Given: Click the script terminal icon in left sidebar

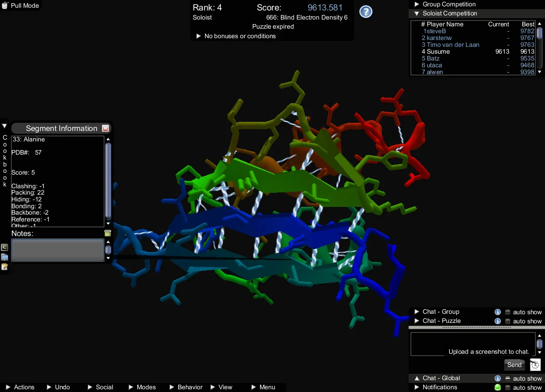Looking at the screenshot, I should pos(5,247).
